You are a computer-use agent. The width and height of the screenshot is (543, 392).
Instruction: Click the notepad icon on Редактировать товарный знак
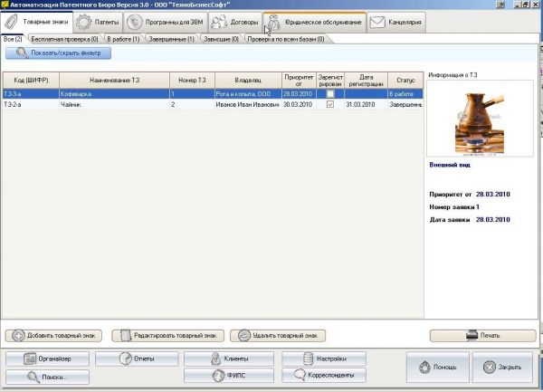point(126,336)
